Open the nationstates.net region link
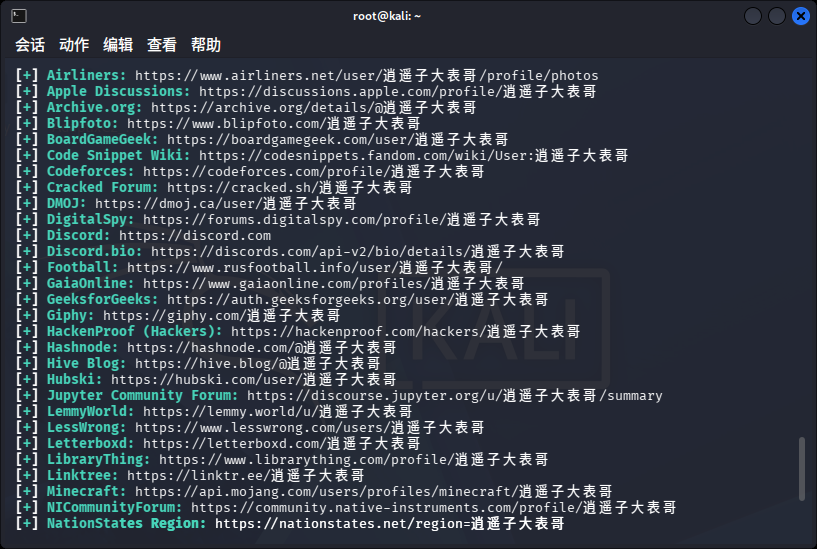817x549 pixels. [x=390, y=523]
